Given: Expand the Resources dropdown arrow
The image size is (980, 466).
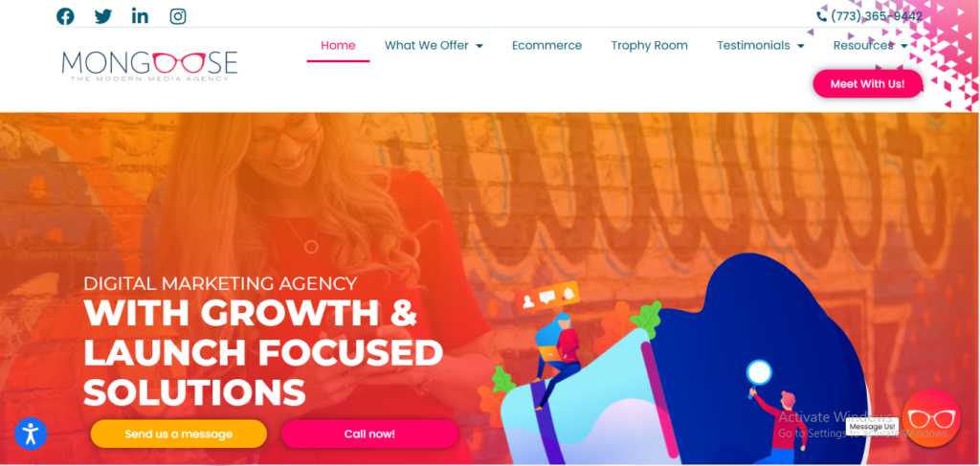Looking at the screenshot, I should tap(903, 46).
